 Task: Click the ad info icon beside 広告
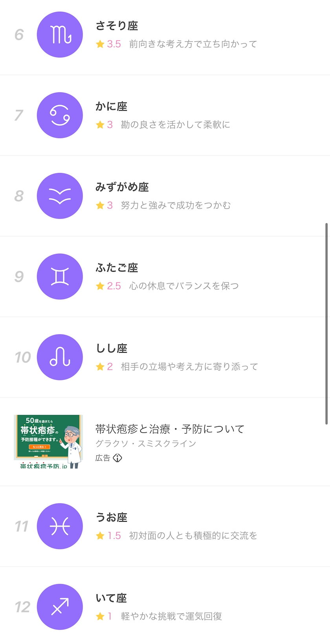[x=117, y=458]
